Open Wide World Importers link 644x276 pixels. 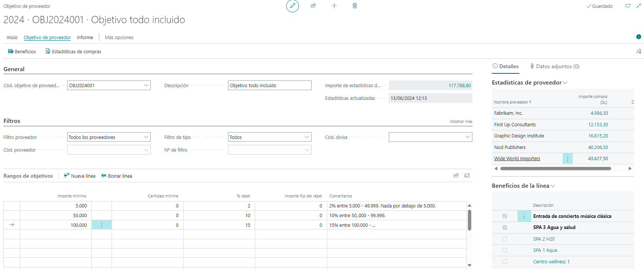[517, 159]
